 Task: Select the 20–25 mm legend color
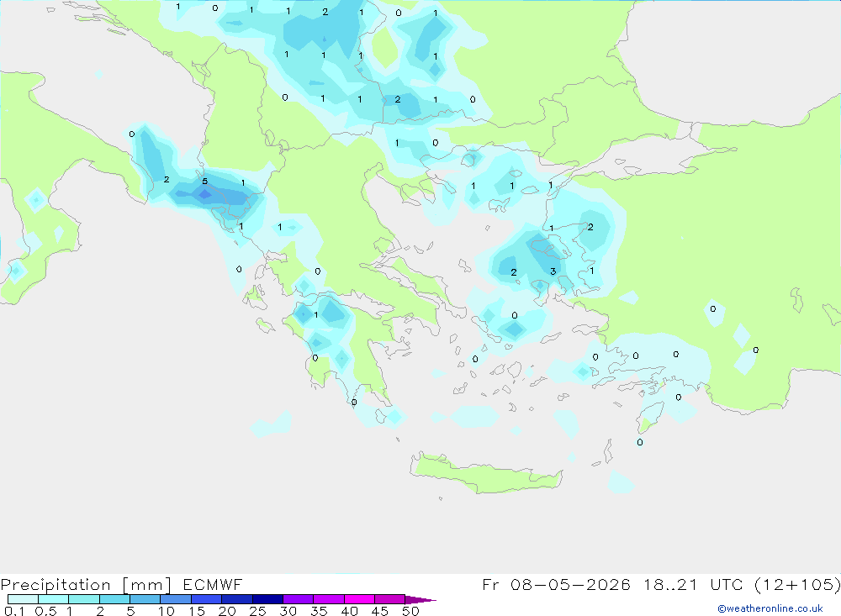pyautogui.click(x=236, y=599)
